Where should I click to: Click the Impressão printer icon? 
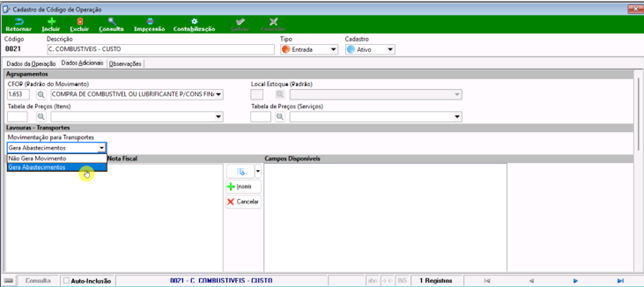pos(150,22)
